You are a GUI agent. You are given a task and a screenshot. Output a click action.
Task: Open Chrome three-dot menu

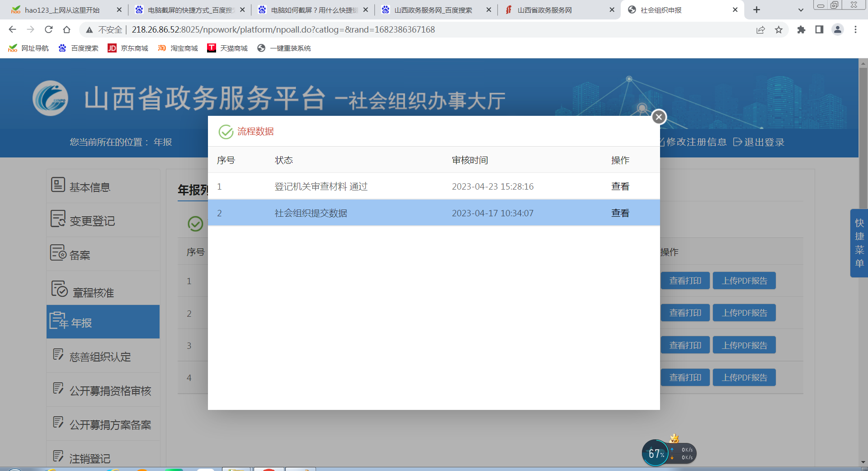855,30
